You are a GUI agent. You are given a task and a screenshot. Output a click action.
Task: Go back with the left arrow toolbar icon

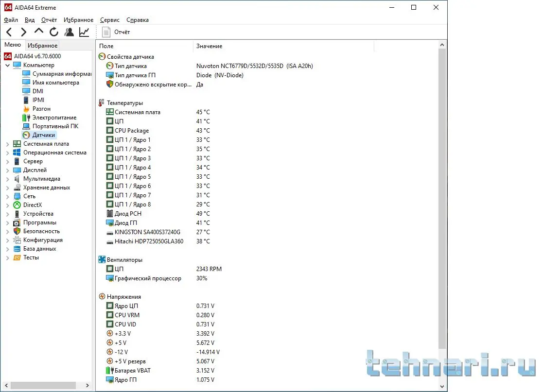coord(9,32)
